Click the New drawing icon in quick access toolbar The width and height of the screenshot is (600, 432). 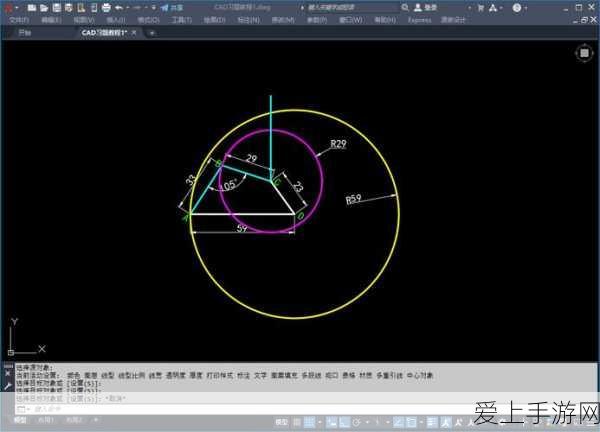(x=32, y=8)
